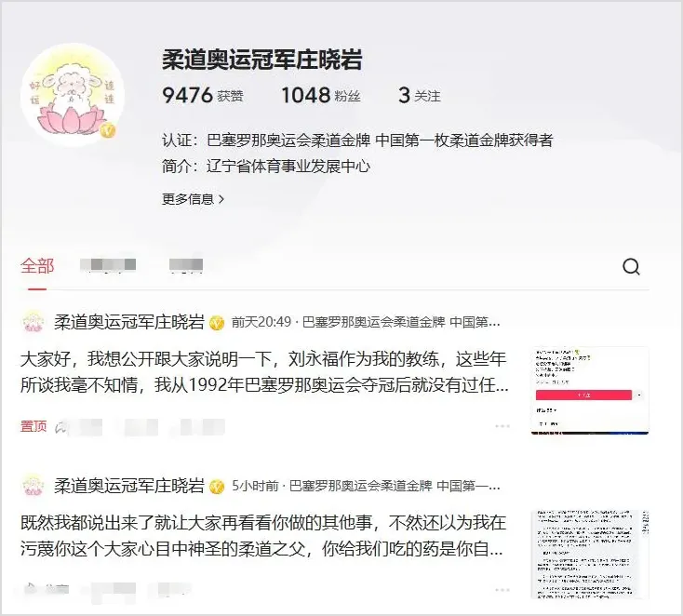Click the gold verification badge on avatar
Image resolution: width=683 pixels, height=616 pixels.
108,130
